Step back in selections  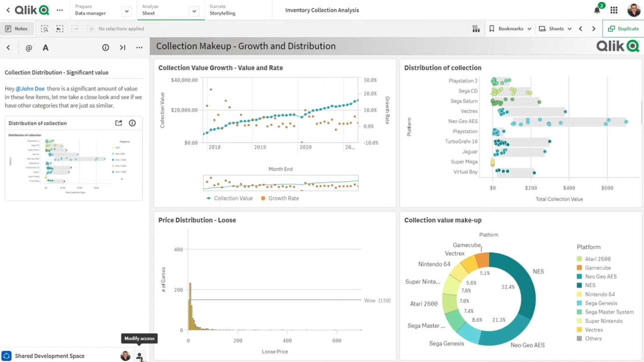click(x=60, y=29)
